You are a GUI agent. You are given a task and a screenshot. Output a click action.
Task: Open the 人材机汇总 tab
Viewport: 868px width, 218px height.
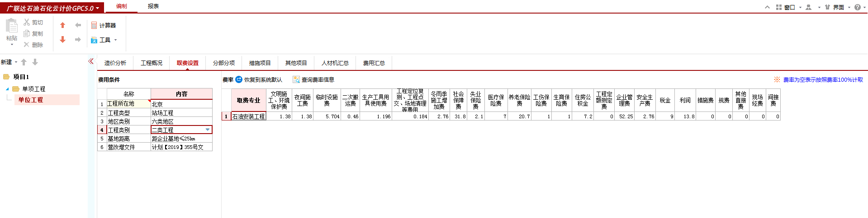click(335, 63)
